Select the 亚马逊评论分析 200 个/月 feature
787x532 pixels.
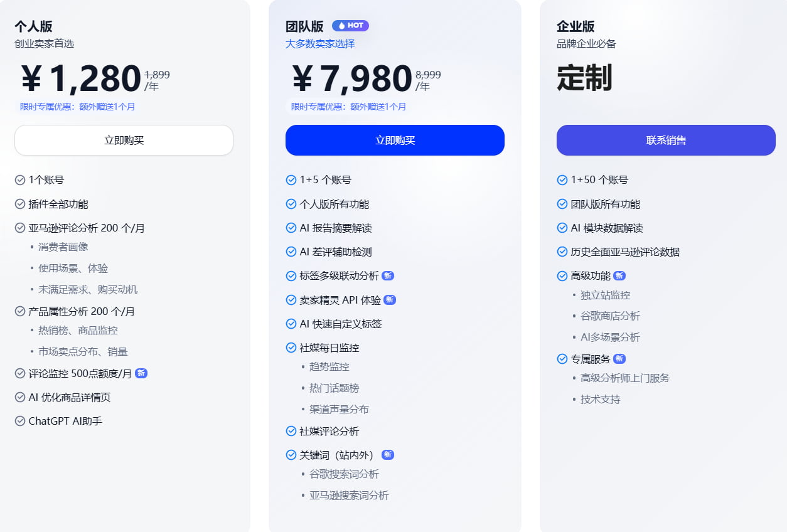click(x=87, y=228)
